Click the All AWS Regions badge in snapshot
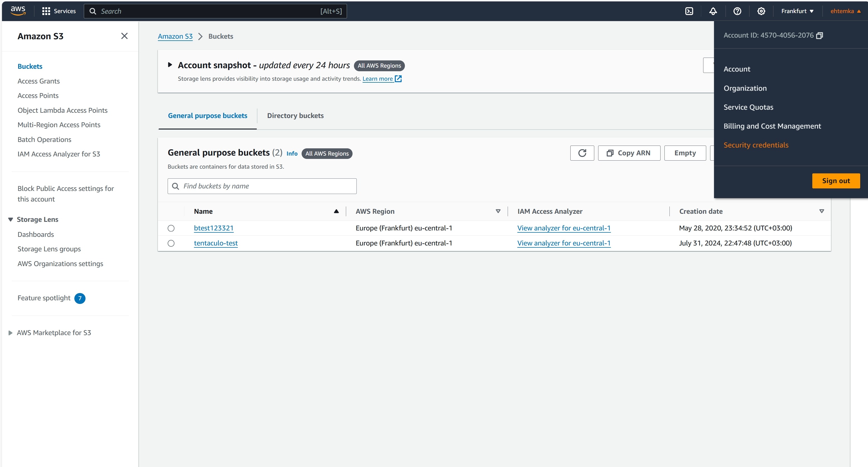 point(379,66)
